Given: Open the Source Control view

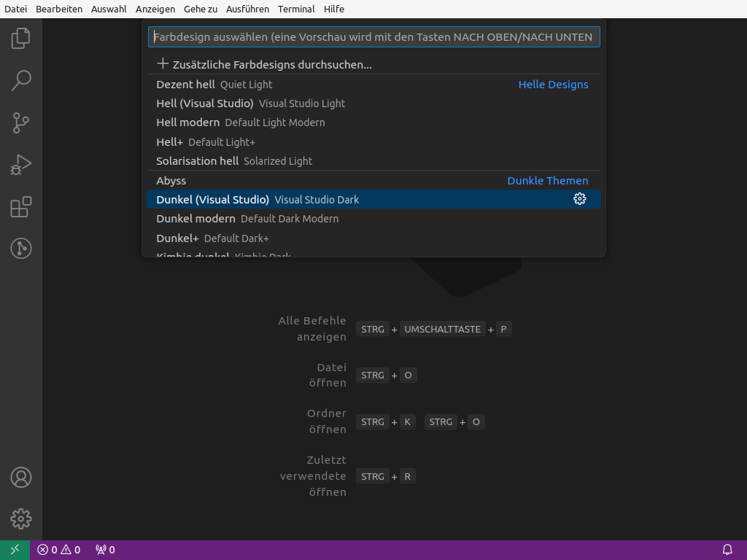Looking at the screenshot, I should (21, 122).
